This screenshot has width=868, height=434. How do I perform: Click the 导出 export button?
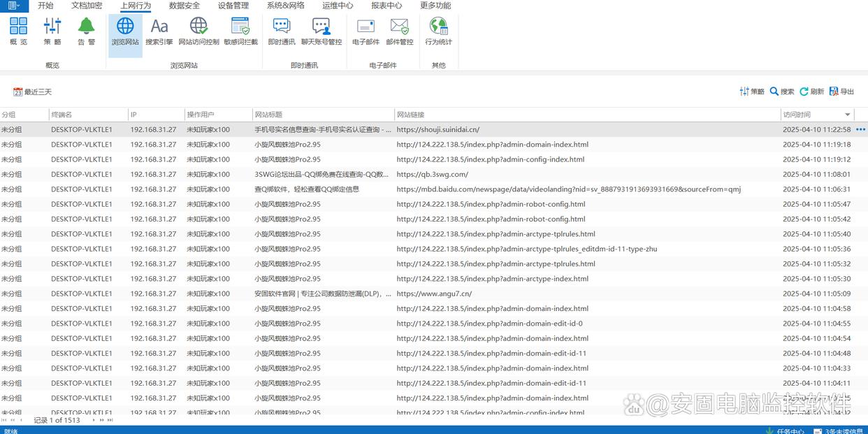(841, 92)
